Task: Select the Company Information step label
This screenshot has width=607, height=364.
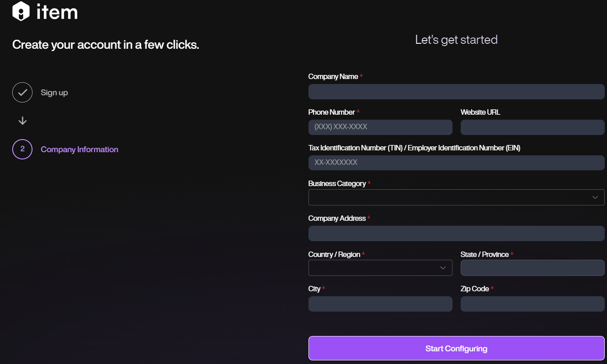Action: [79, 149]
